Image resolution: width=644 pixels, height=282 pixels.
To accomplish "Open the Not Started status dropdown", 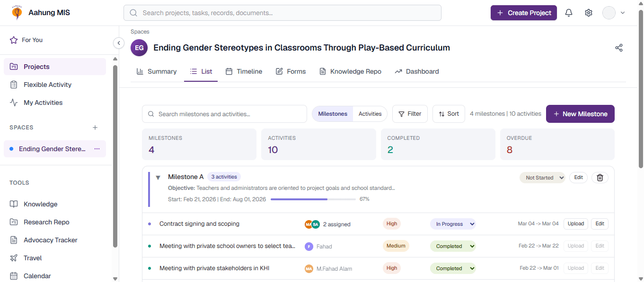I will click(542, 178).
